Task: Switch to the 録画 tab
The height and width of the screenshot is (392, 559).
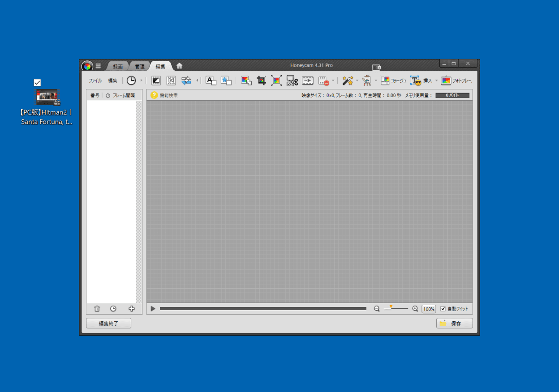Action: click(118, 66)
